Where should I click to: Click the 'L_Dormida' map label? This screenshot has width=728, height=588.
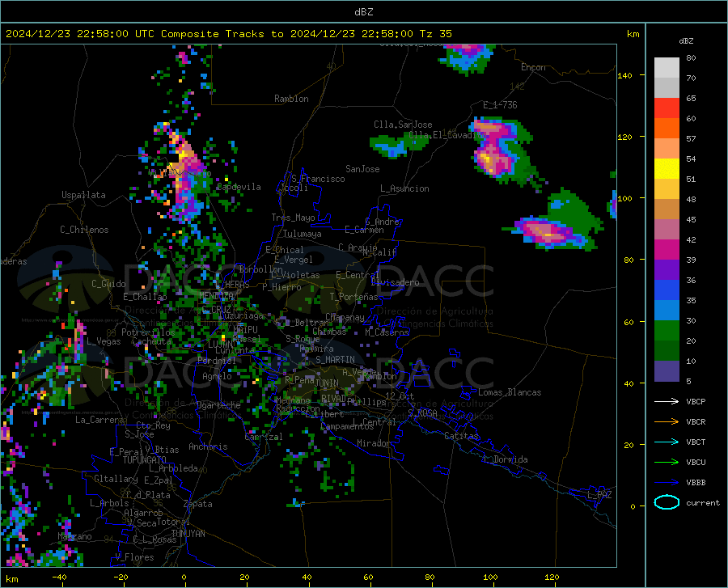[x=505, y=459]
